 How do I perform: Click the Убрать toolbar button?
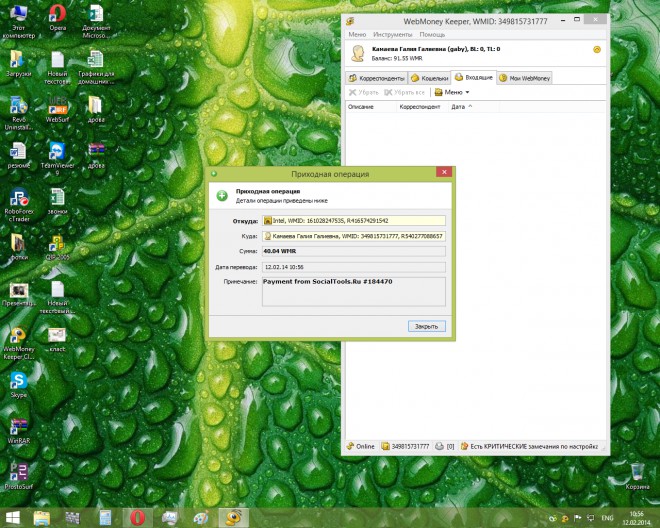tap(364, 92)
